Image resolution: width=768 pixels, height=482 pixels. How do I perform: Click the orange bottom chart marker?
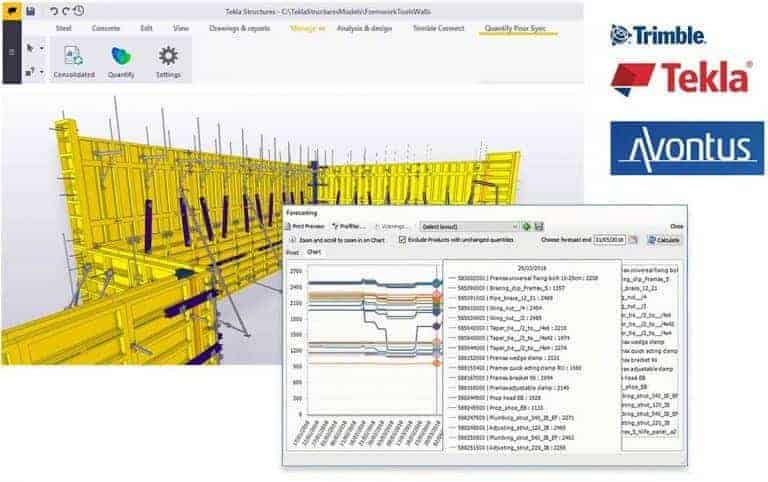[x=437, y=363]
